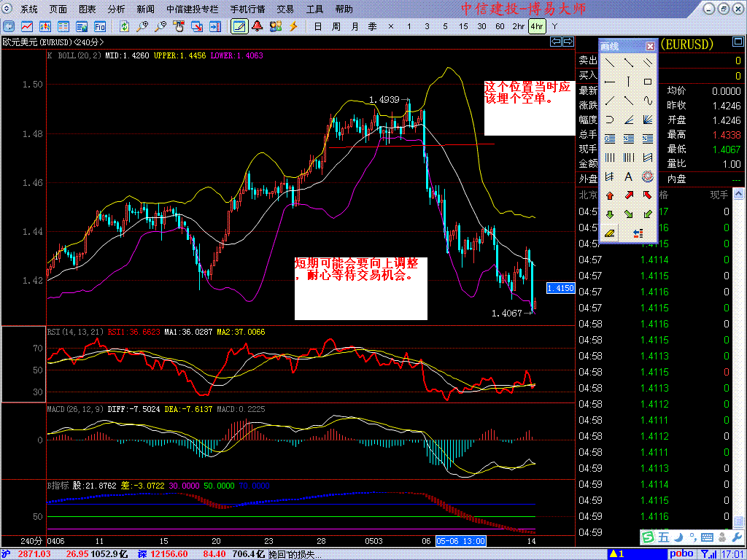Click the 05-06 13:00 date marker

[461, 541]
